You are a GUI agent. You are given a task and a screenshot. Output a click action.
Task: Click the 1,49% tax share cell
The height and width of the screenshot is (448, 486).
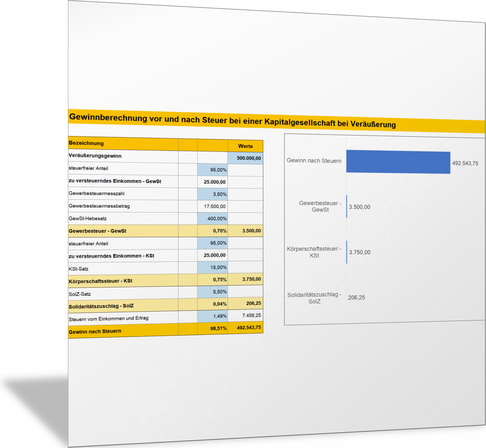click(212, 316)
